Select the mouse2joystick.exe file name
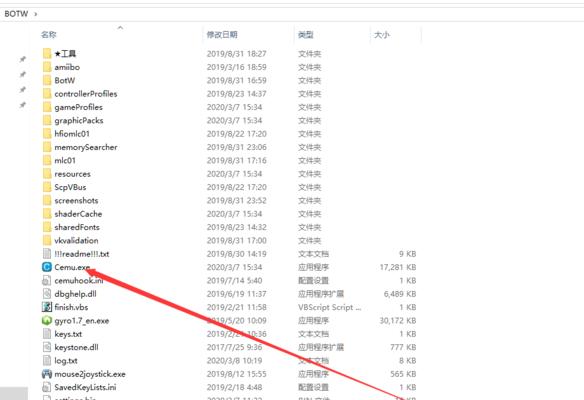Viewport: 584px width, 400px height. coord(90,374)
